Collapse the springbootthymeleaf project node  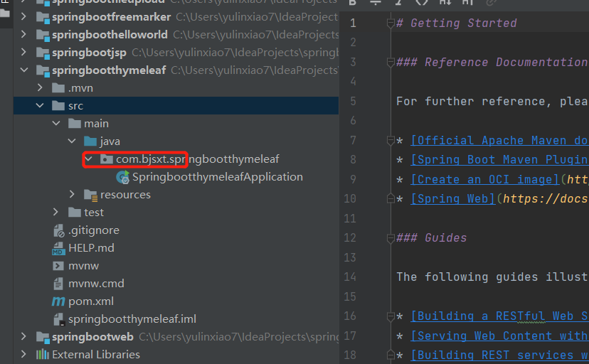pos(24,70)
